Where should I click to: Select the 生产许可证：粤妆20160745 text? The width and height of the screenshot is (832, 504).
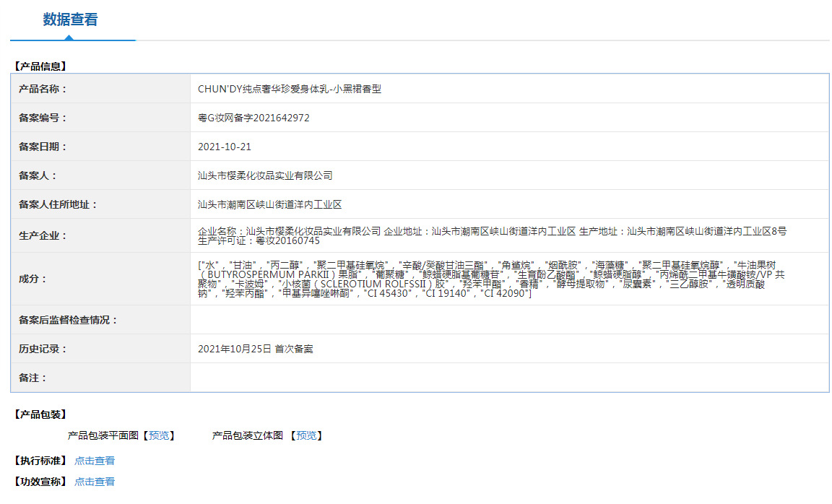click(259, 241)
